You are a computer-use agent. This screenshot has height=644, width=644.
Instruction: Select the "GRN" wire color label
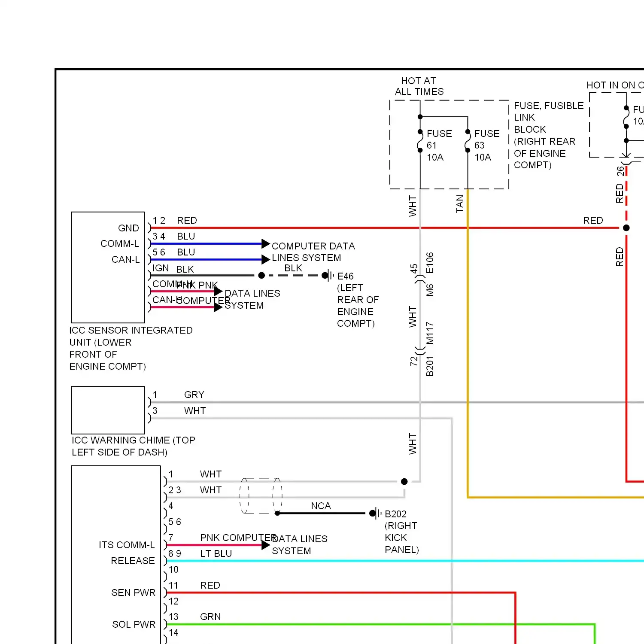210,617
